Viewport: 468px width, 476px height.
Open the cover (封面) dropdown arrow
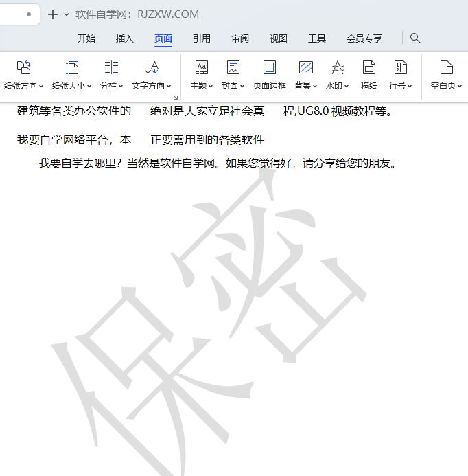(x=242, y=87)
